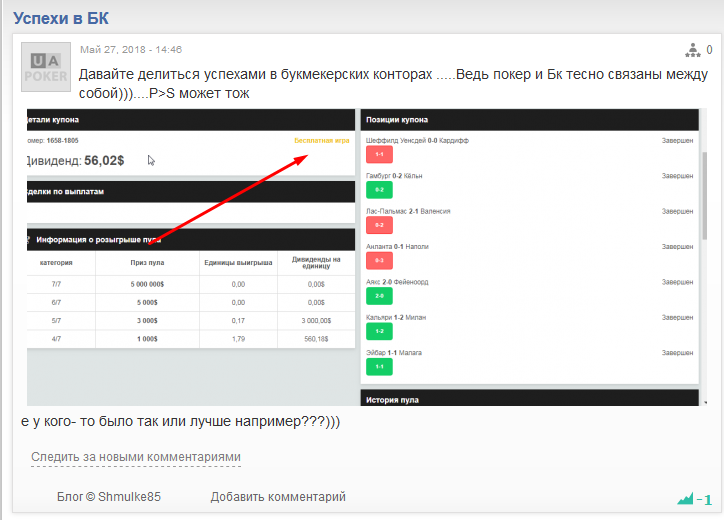The image size is (724, 520).
Task: Click the 'Бесплатная игра' orange label
Action: 322,140
